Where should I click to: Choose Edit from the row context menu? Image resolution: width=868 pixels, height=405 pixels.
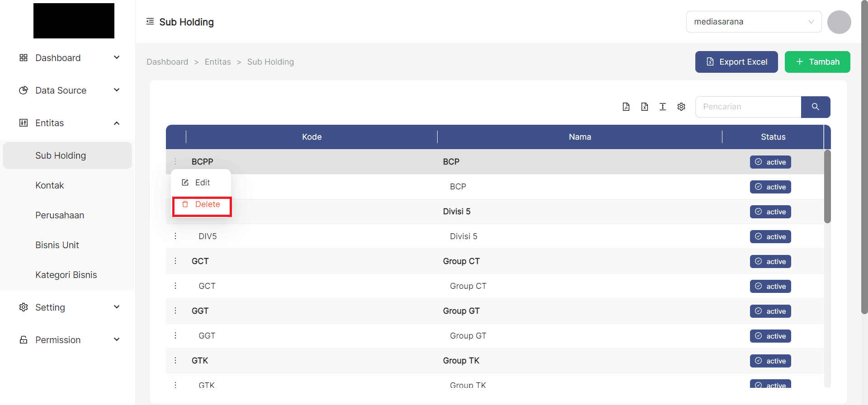click(x=202, y=183)
